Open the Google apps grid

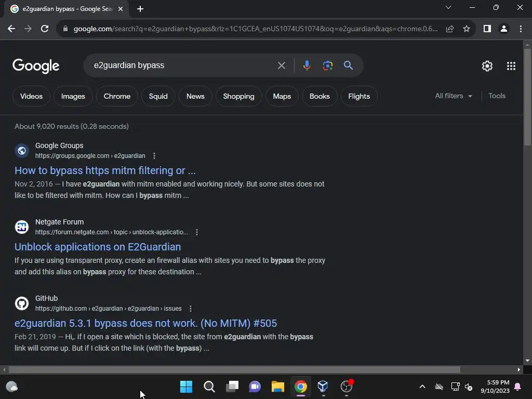pos(511,66)
